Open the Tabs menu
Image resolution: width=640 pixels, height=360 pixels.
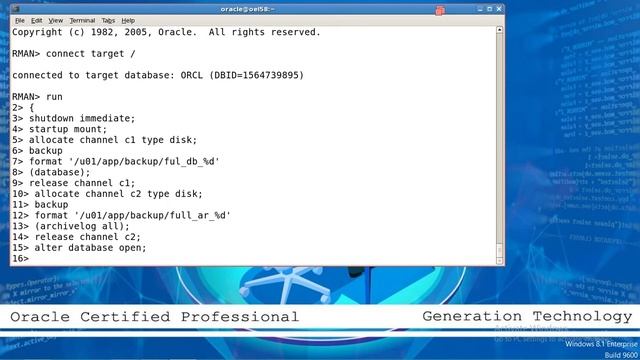pyautogui.click(x=108, y=20)
